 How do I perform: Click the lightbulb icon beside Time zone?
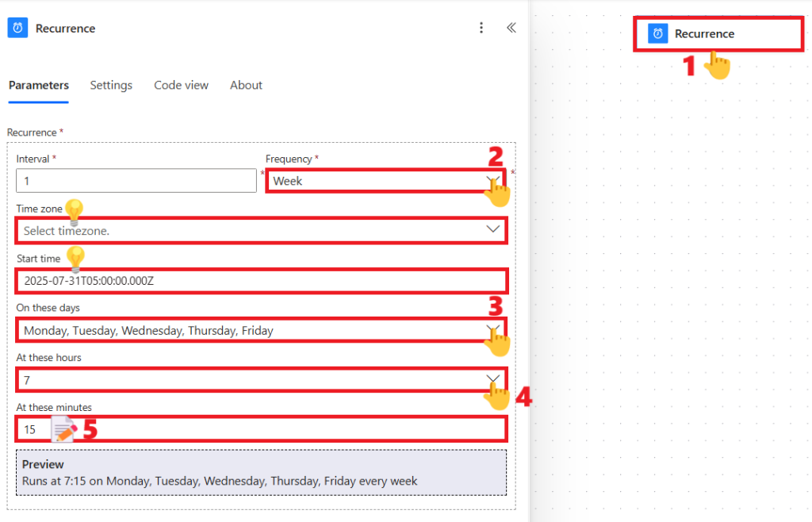(74, 210)
